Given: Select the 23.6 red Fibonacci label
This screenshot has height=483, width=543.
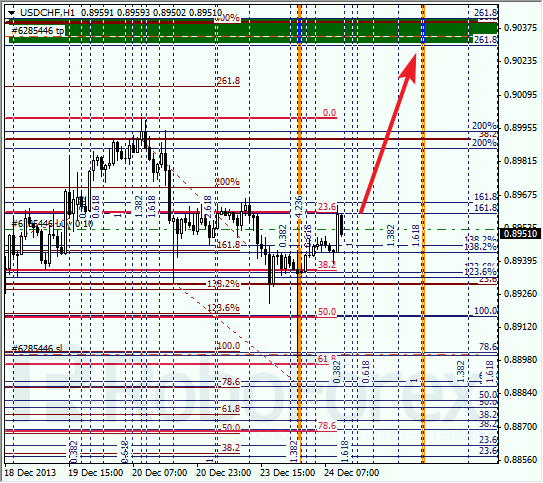Looking at the screenshot, I should point(327,207).
